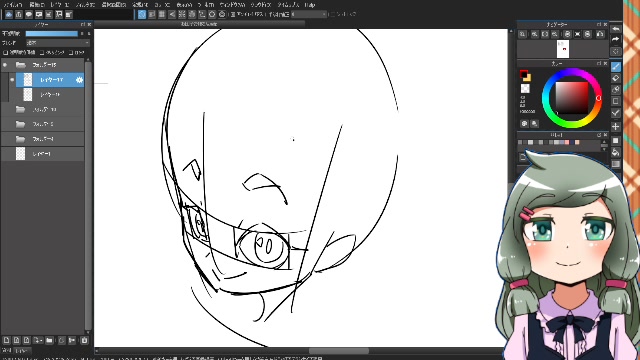This screenshot has height=360, width=640.
Task: Select the Eraser tool
Action: (x=616, y=78)
